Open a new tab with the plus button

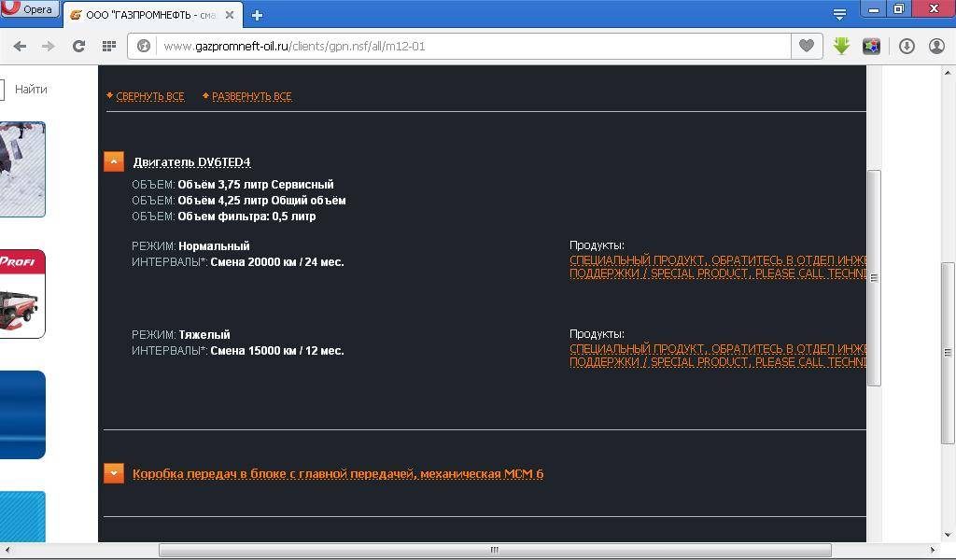(x=257, y=15)
